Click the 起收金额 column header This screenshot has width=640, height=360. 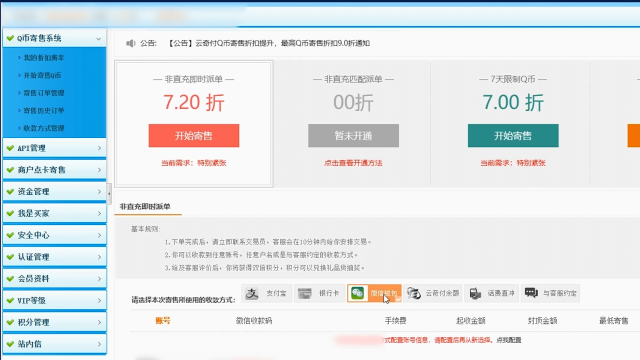click(471, 321)
